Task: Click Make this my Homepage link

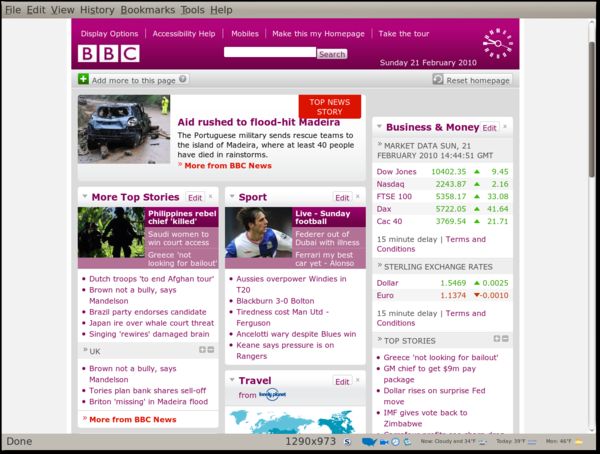Action: [318, 34]
